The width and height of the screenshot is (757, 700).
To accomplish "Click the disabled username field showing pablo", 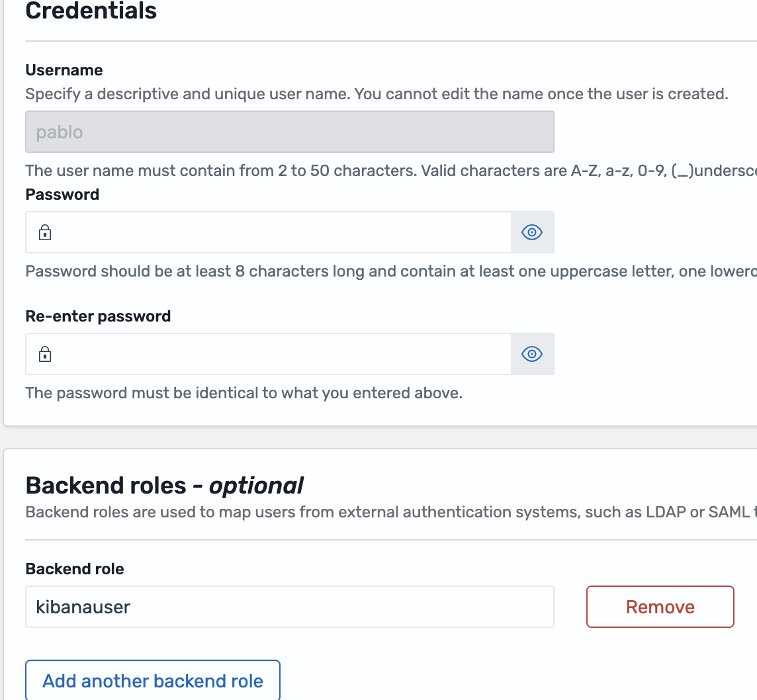I will click(x=289, y=132).
